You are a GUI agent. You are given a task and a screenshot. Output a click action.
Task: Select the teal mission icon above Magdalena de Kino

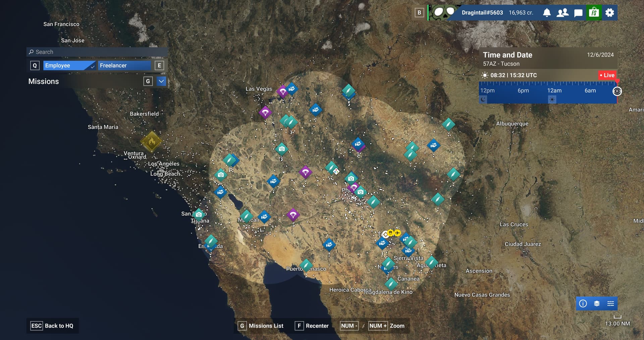click(391, 284)
